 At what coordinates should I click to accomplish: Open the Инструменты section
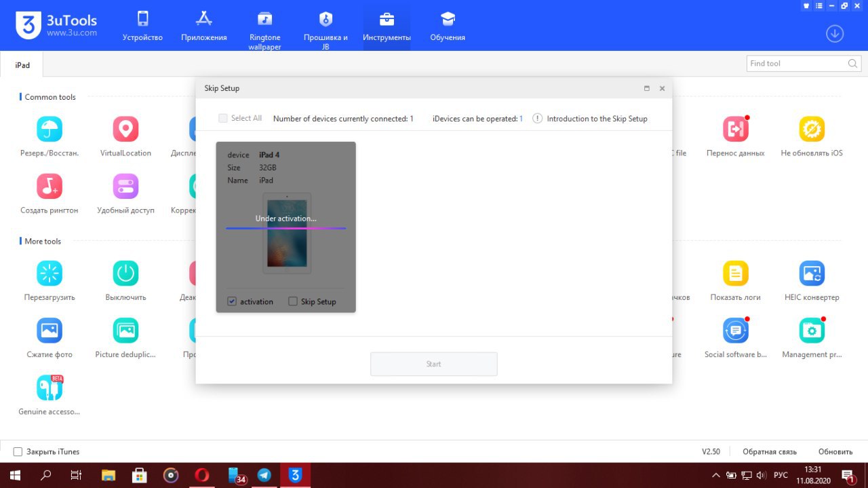387,27
